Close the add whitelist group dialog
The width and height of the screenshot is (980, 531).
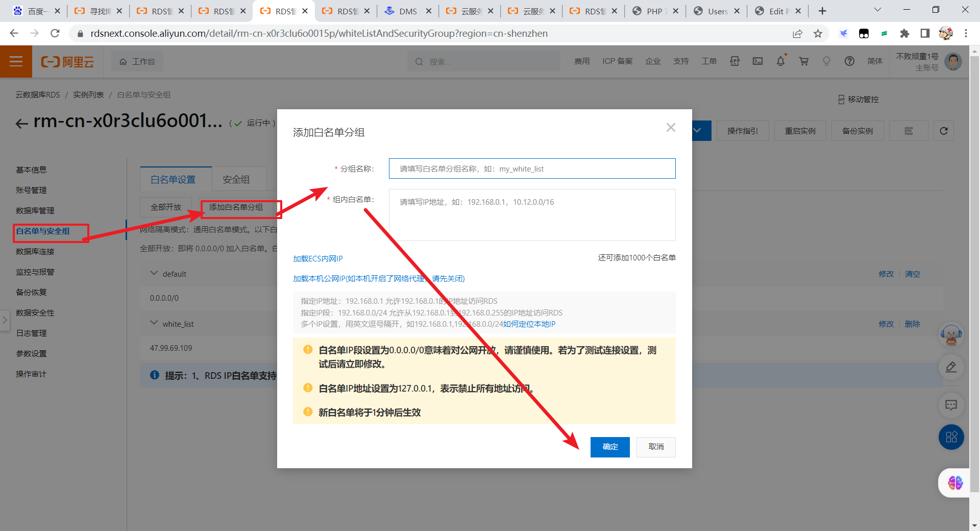tap(671, 128)
